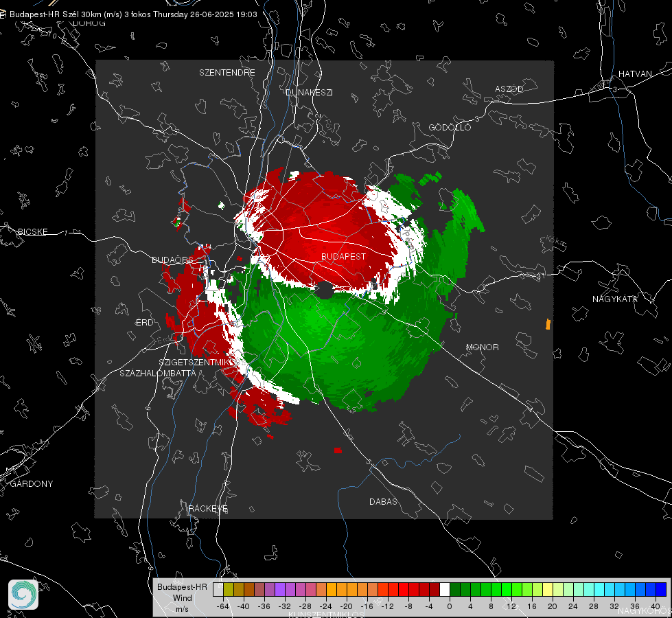Click the legend value -4
The image size is (672, 618).
(429, 606)
